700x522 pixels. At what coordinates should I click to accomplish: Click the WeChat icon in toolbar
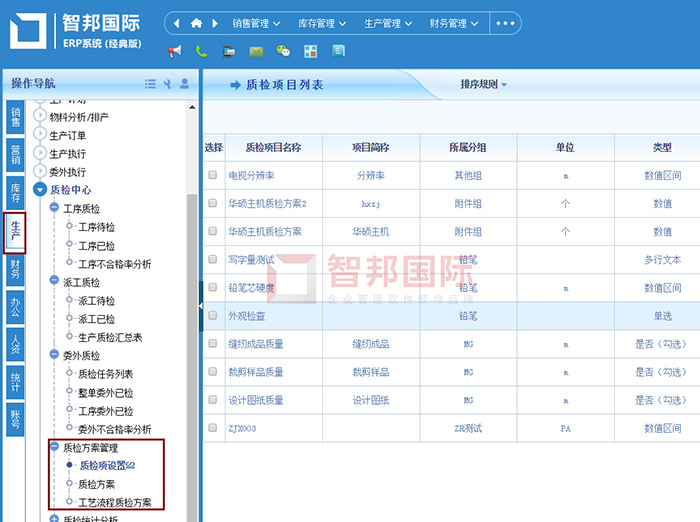pos(283,51)
